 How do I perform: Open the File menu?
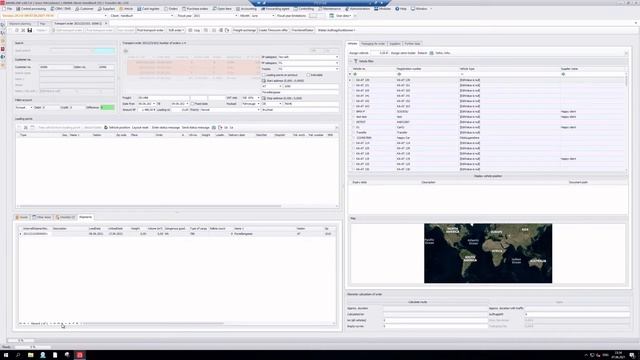(x=8, y=9)
